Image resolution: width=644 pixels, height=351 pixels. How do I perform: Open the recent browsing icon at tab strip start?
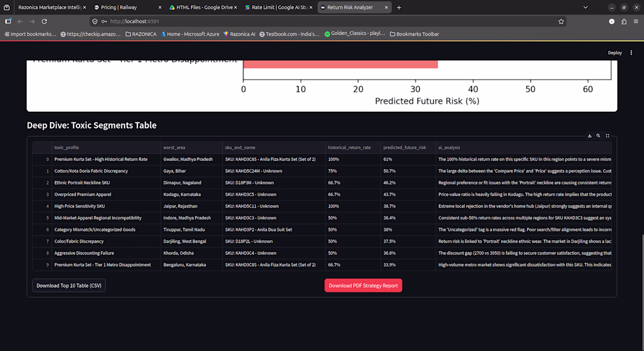click(6, 8)
